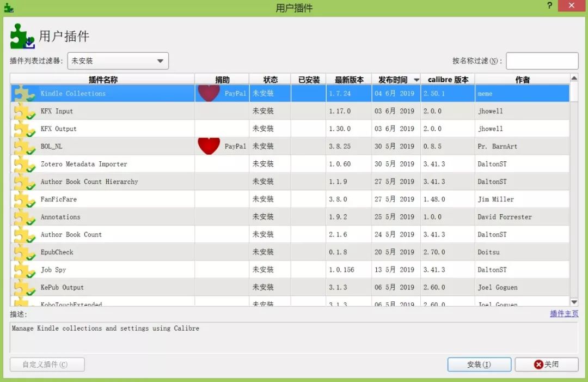
Task: Click the filter by name input field
Action: coord(542,61)
